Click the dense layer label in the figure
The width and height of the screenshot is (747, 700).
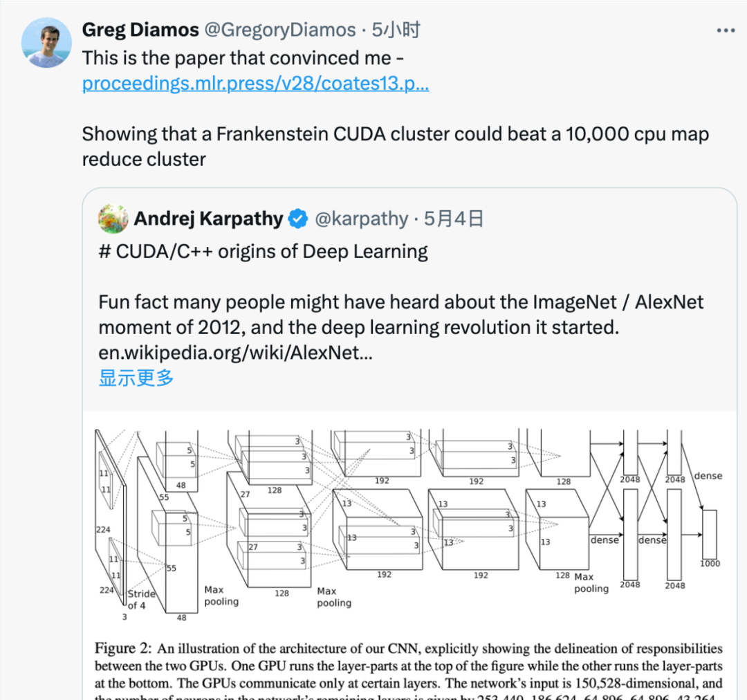point(708,476)
